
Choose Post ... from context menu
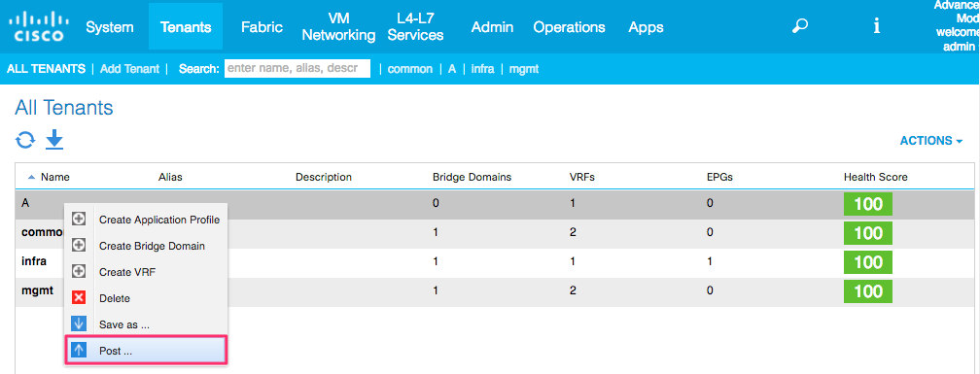(146, 351)
